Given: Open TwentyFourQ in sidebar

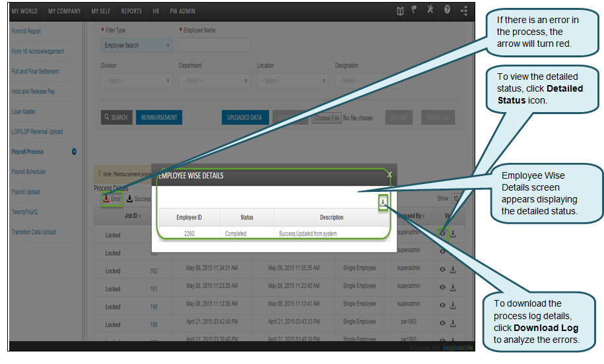Looking at the screenshot, I should click(24, 212).
